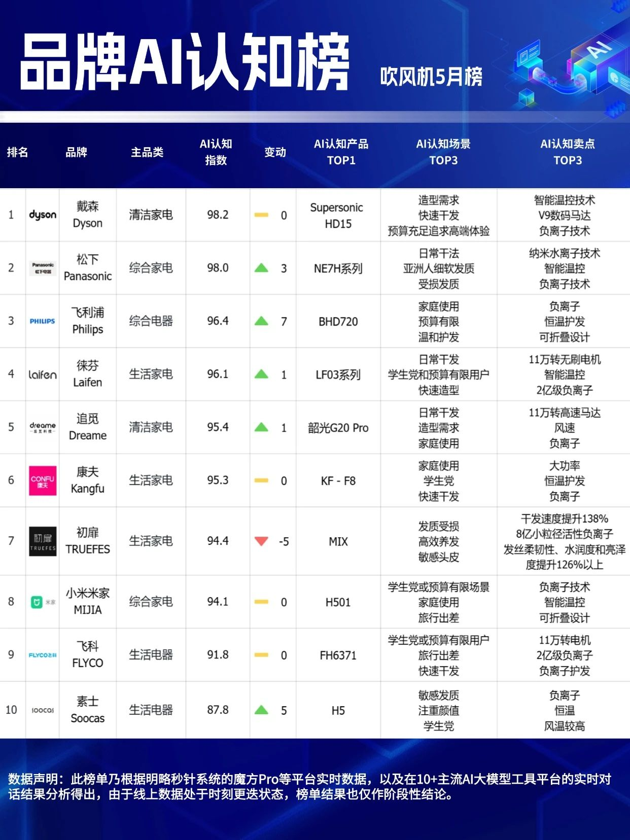The height and width of the screenshot is (840, 630).
Task: Click the AI认知指数 column header
Action: pos(216,152)
